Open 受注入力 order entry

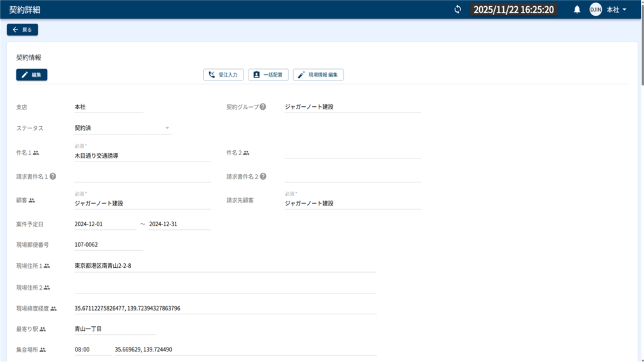click(223, 75)
